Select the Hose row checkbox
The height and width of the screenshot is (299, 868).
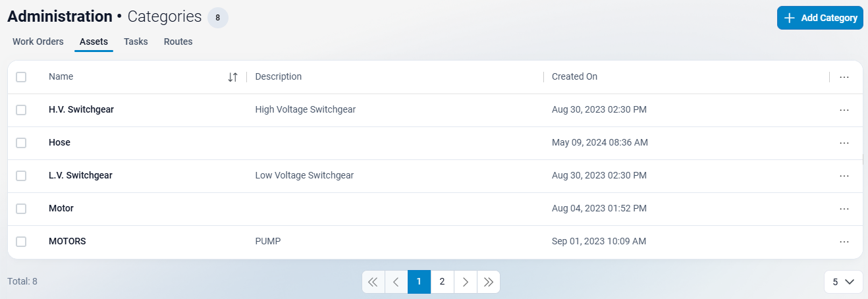point(21,143)
